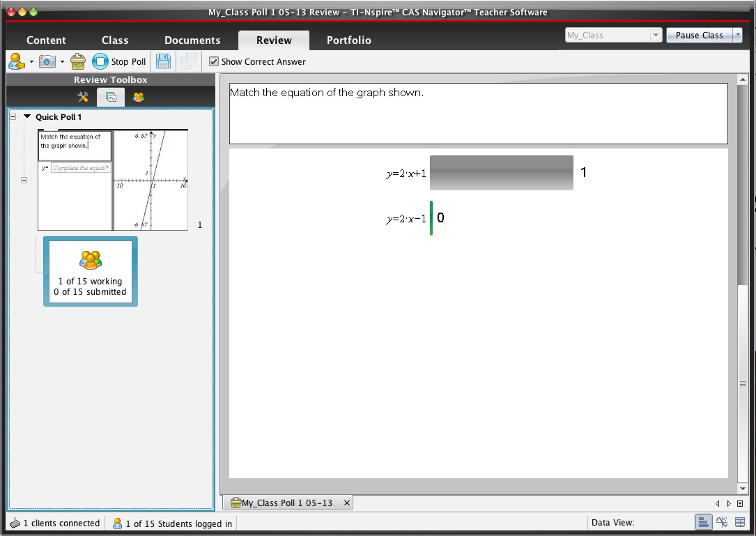This screenshot has width=756, height=536.
Task: Open the My_Class selection dropdown
Action: 655,36
